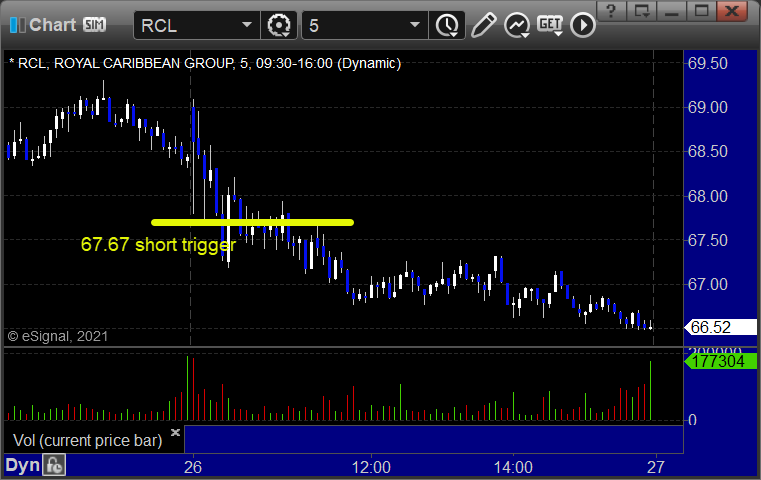The image size is (761, 480).
Task: Minimize the chart window
Action: [672, 11]
